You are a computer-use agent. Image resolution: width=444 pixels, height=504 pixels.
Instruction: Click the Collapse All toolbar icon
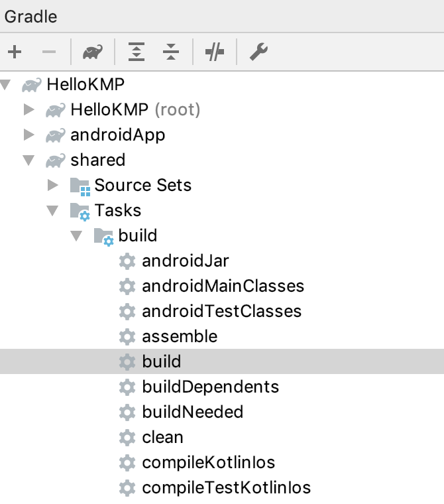click(171, 52)
